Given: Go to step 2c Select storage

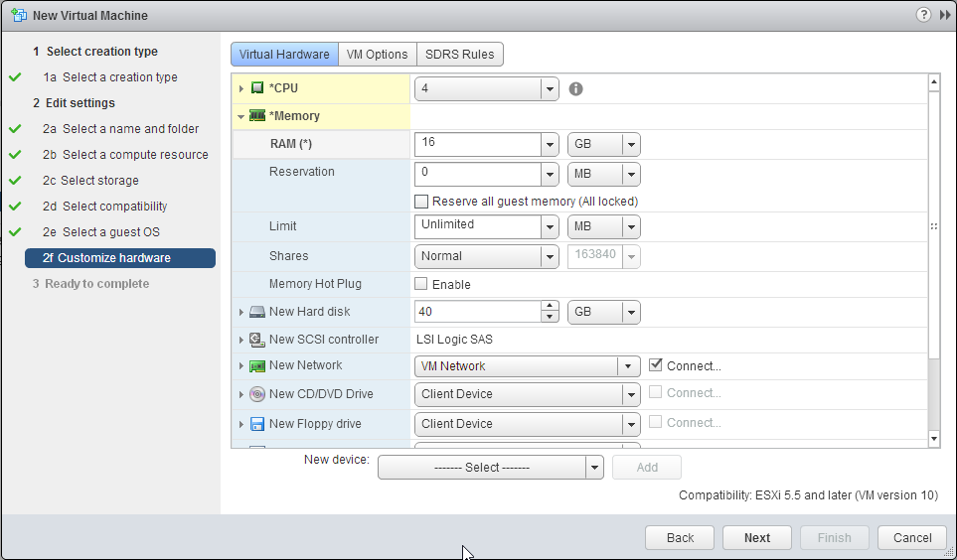Looking at the screenshot, I should click(90, 181).
